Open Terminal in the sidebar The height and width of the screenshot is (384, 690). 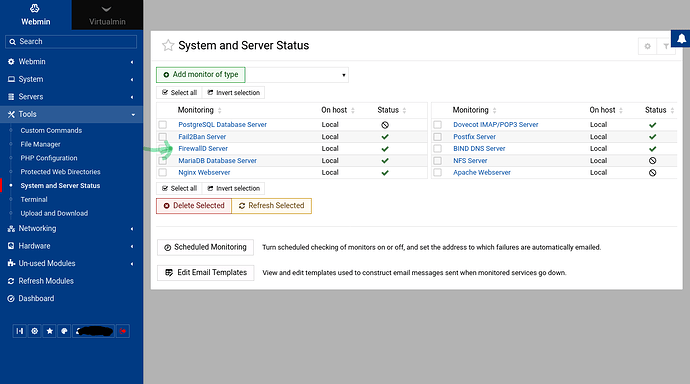point(34,200)
